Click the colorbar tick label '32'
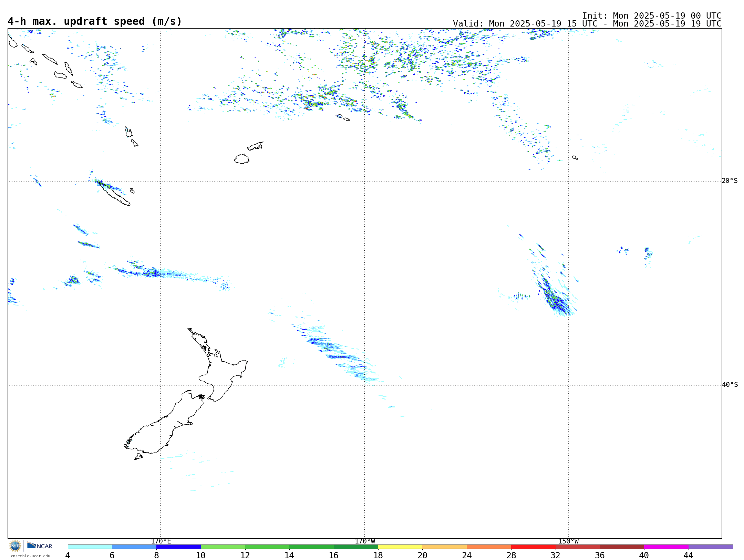Viewport: 744px width, 560px height. pos(556,555)
